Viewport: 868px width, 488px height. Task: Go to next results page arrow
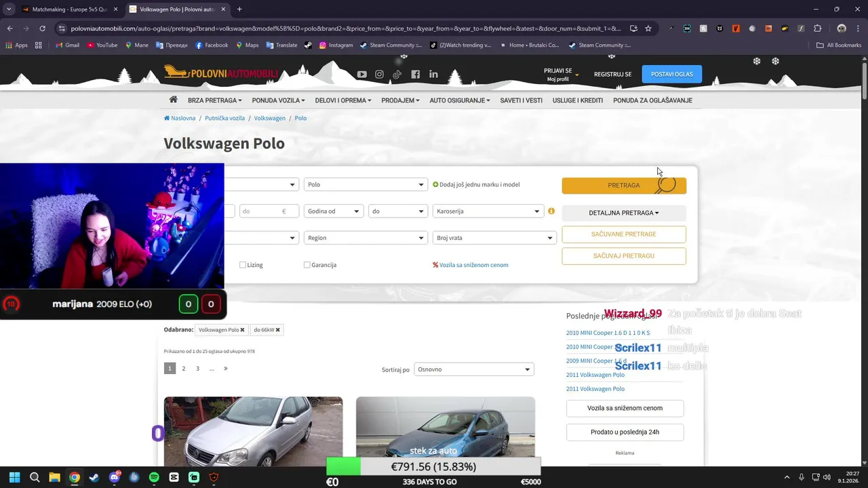(x=226, y=369)
